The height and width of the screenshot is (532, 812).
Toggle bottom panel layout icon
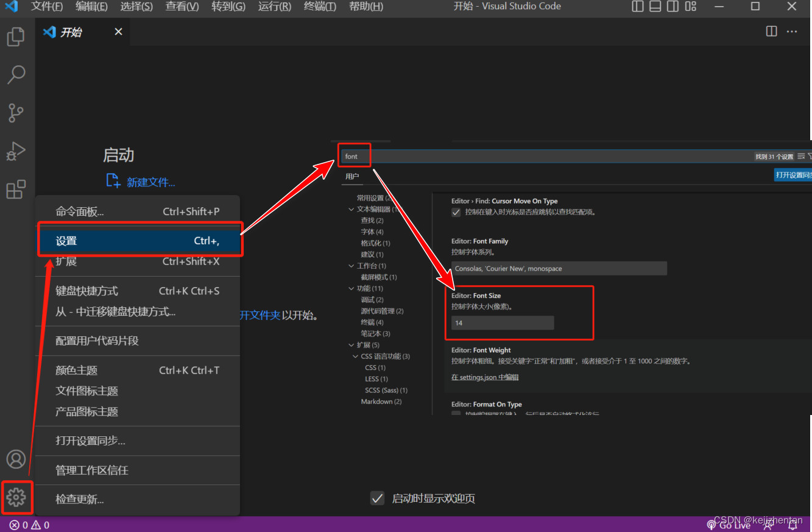pyautogui.click(x=655, y=7)
